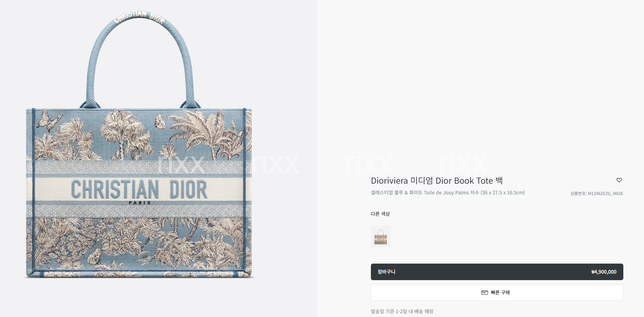
Task: Click the light blue patterned stripe below the logo band
Action: click(139, 211)
